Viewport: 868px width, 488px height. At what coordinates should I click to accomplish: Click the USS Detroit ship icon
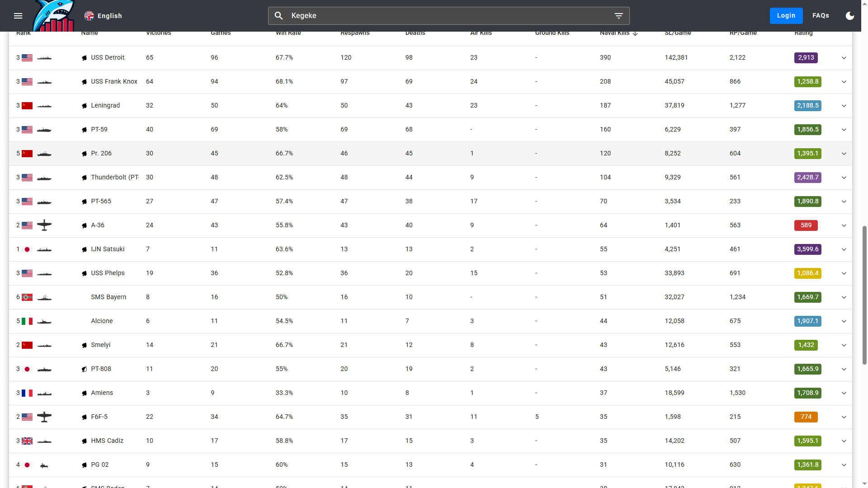[x=44, y=58]
